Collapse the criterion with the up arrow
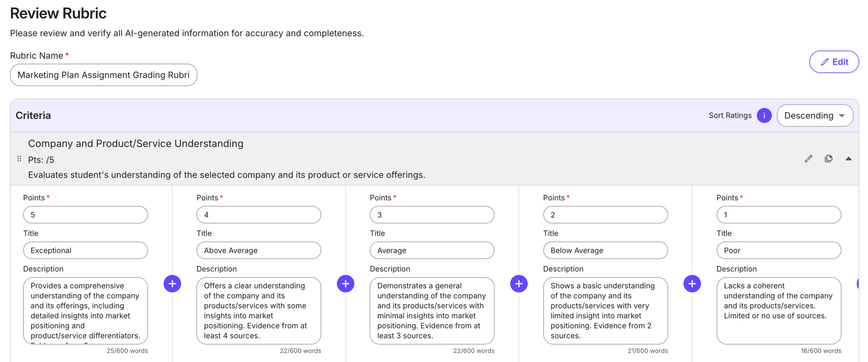This screenshot has height=362, width=868. click(849, 159)
